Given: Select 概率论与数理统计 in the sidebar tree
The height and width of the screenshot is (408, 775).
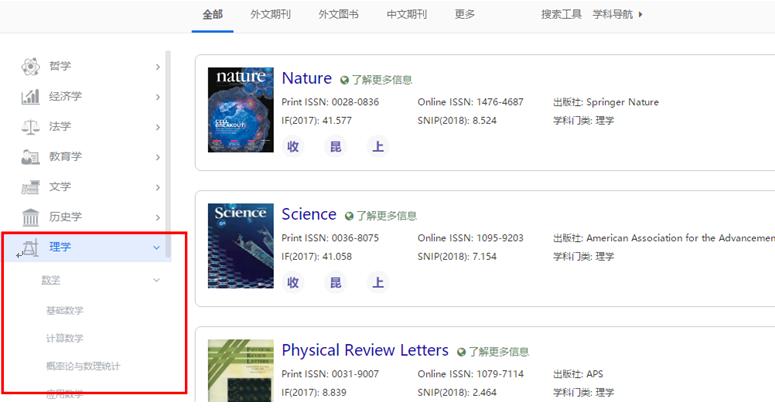Looking at the screenshot, I should pos(83,366).
